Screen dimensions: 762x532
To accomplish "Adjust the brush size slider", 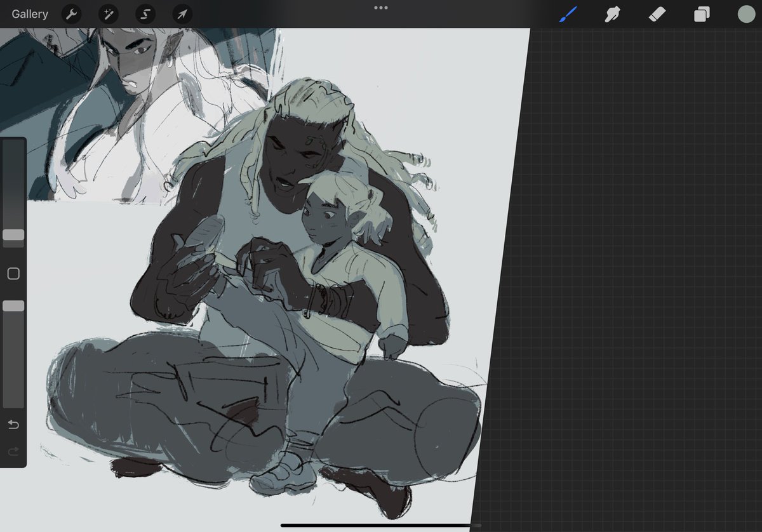I will [13, 235].
